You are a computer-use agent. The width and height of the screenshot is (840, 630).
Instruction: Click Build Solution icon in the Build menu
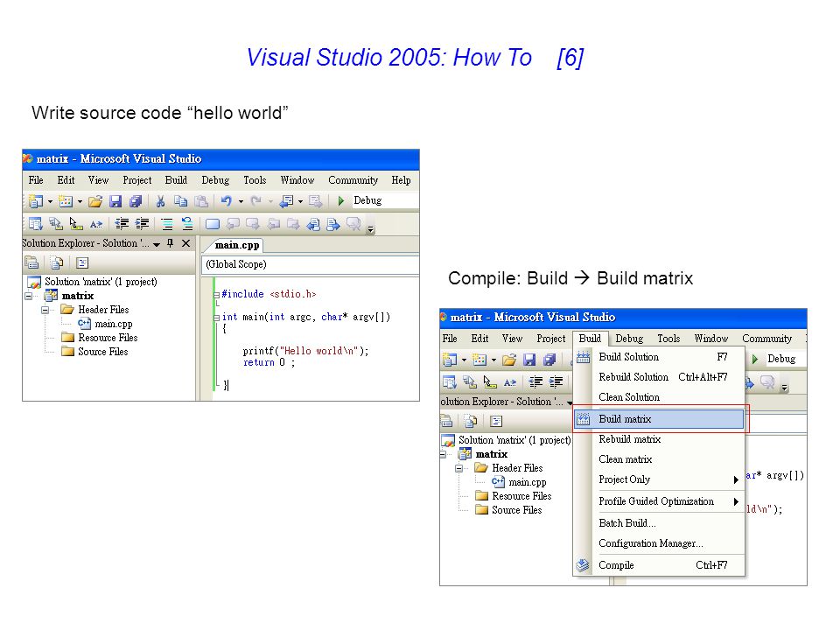tap(583, 357)
